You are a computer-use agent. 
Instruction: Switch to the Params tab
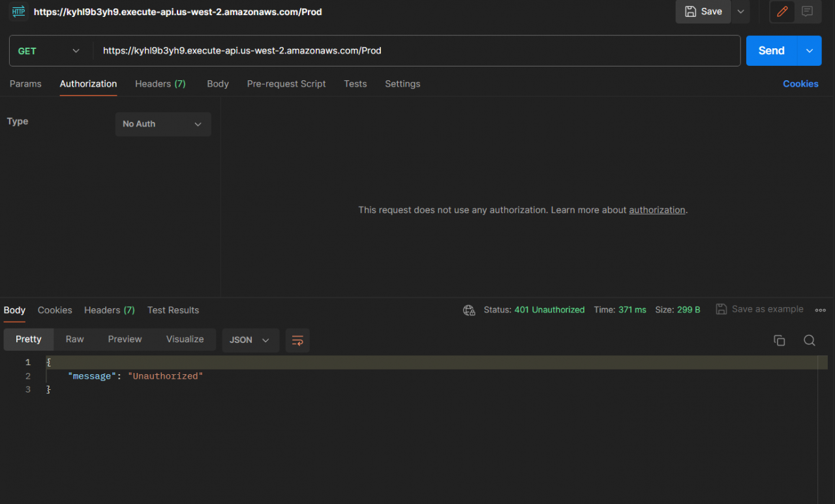click(25, 84)
